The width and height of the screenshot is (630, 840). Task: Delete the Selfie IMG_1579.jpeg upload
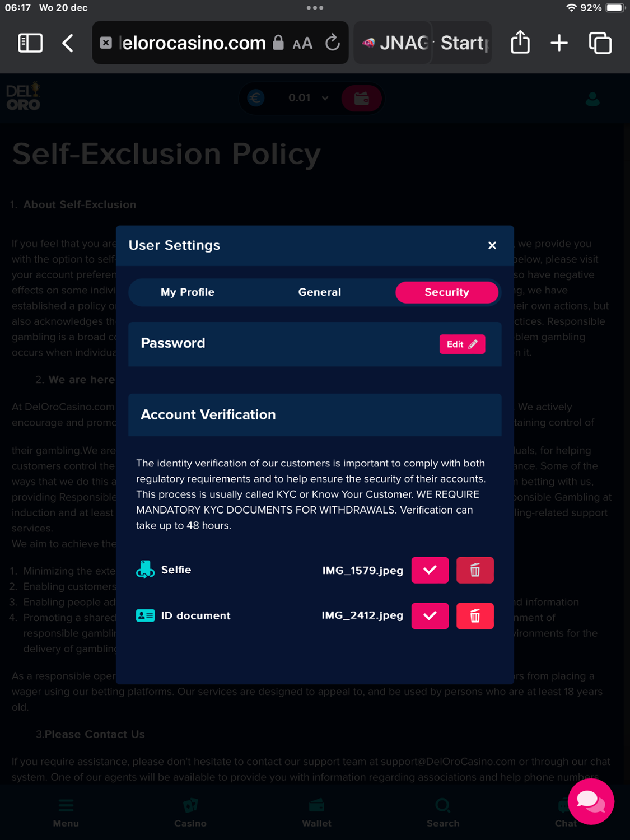[x=475, y=570]
